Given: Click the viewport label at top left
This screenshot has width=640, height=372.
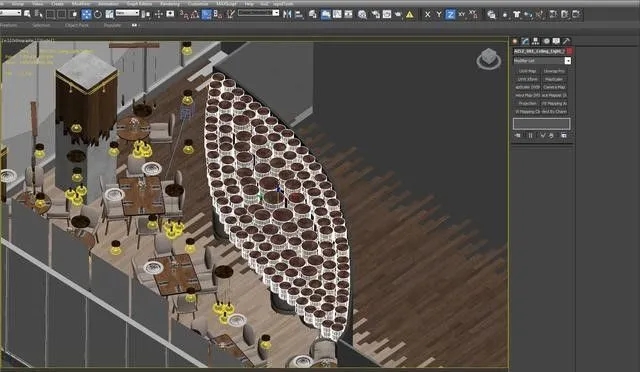Looking at the screenshot, I should click(x=28, y=40).
